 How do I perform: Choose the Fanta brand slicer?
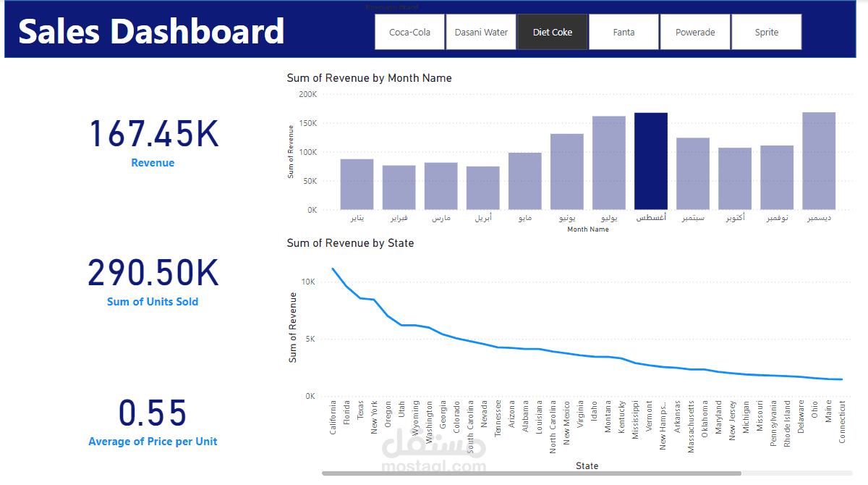click(x=624, y=32)
